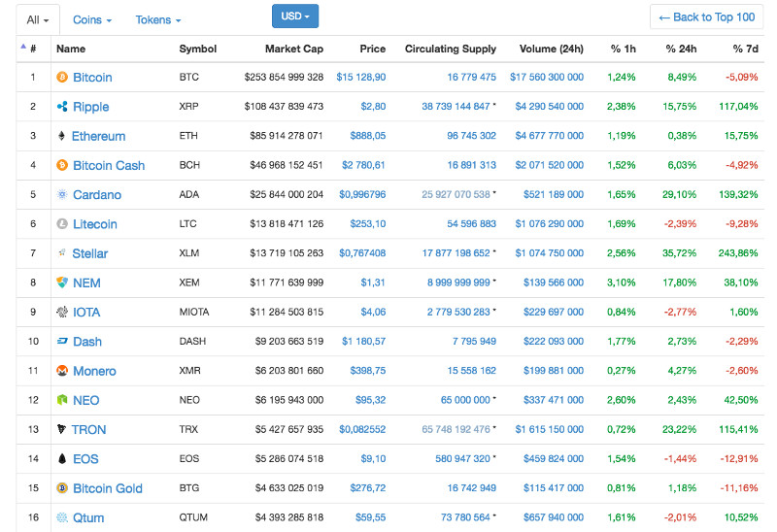The width and height of the screenshot is (777, 532).
Task: Open the Cardano name link
Action: (97, 195)
